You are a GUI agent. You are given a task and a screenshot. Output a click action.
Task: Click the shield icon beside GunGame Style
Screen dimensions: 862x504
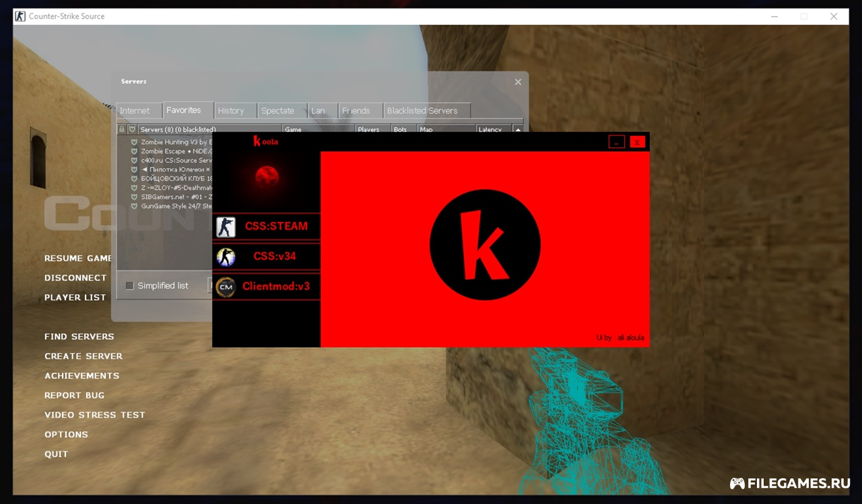[x=134, y=206]
